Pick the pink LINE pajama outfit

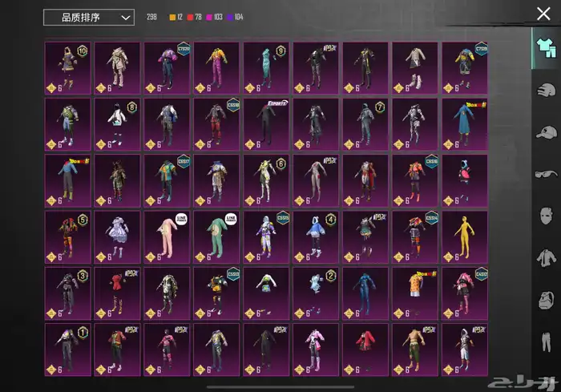click(x=167, y=237)
